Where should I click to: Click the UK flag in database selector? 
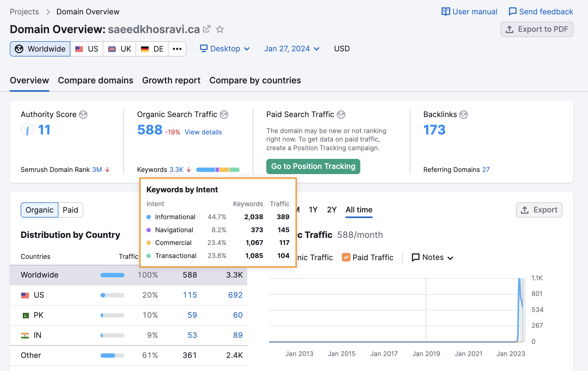coord(112,49)
